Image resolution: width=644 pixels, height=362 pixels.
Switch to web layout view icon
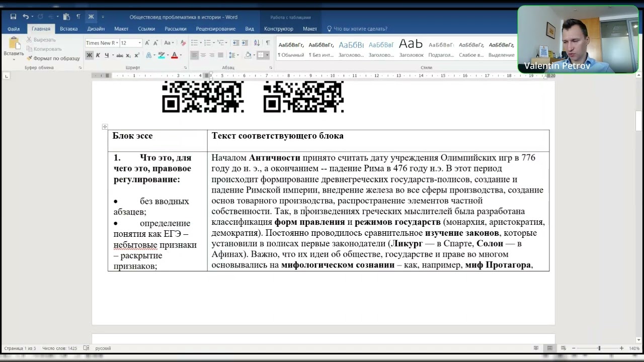[563, 348]
